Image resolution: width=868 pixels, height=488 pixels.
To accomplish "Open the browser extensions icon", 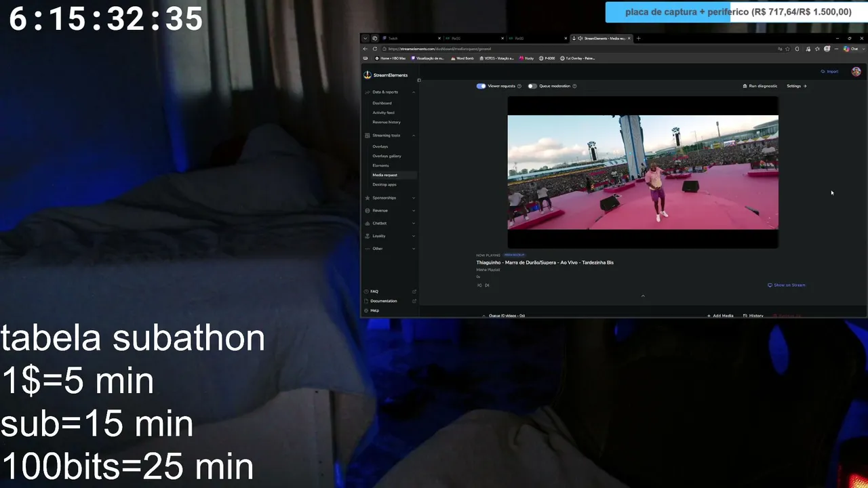I will coord(797,49).
